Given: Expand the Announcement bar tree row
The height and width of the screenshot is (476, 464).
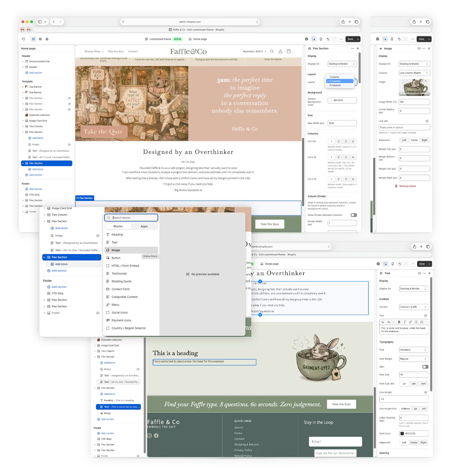Looking at the screenshot, I should (x=23, y=62).
